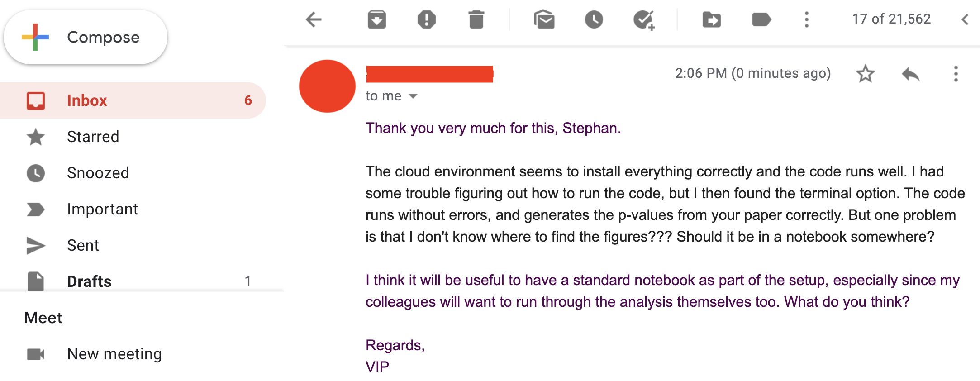Click the sender's red avatar circle
This screenshot has width=980, height=381.
click(327, 86)
